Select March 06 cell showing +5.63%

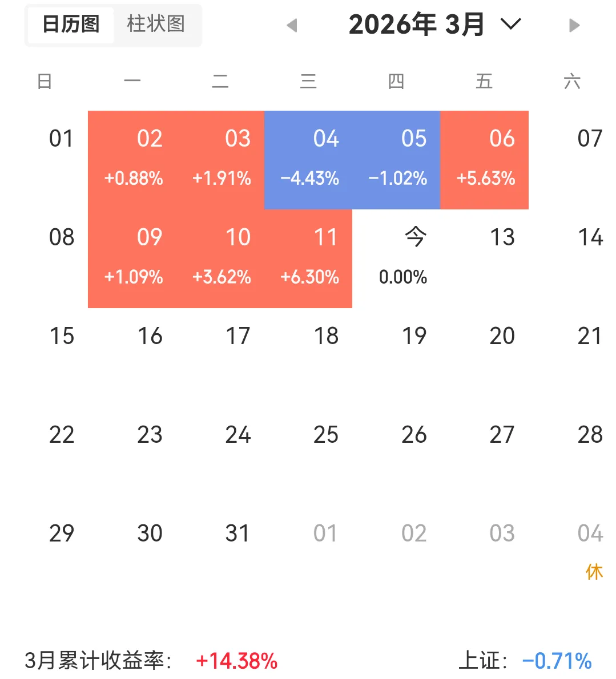(484, 160)
